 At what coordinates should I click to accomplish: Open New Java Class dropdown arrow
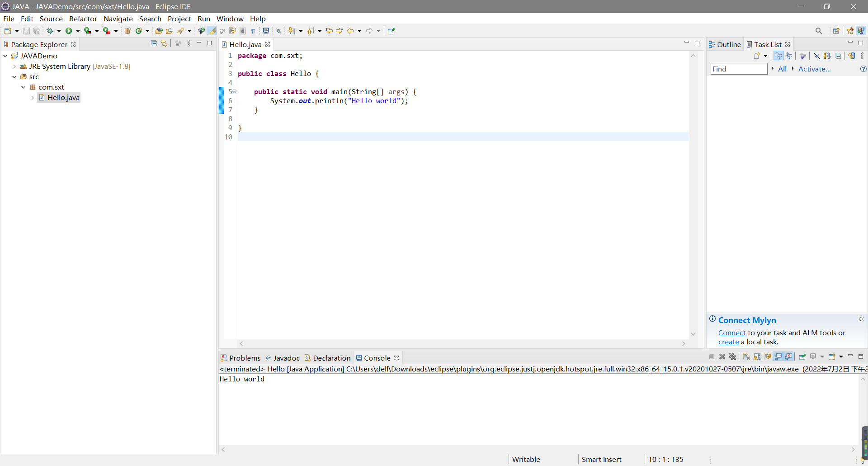point(147,31)
